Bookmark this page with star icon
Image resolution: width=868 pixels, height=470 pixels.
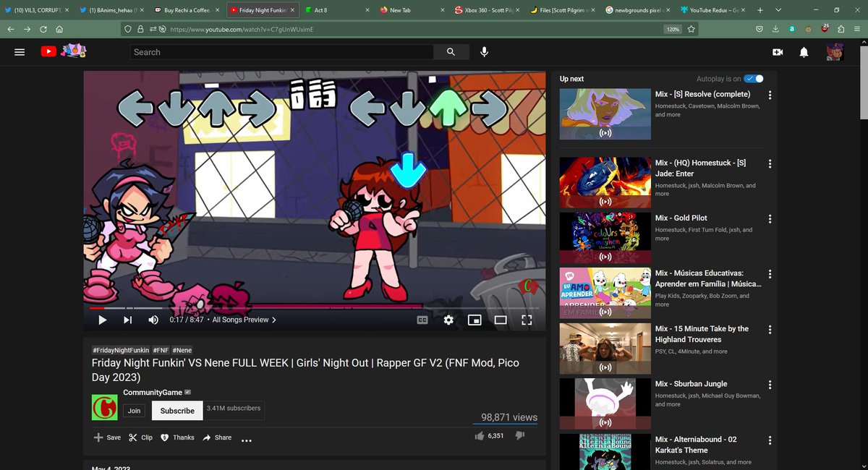tap(692, 30)
